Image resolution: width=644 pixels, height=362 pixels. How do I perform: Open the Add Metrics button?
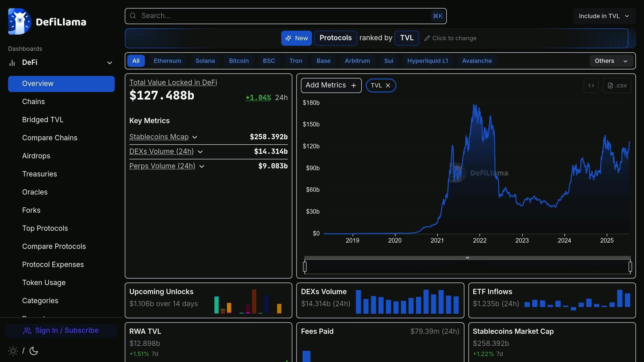point(331,85)
